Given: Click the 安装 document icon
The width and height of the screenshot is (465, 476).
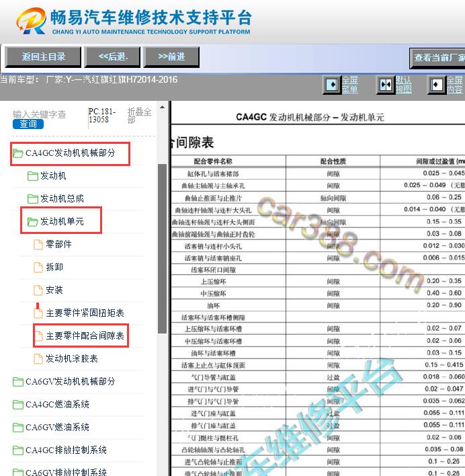Looking at the screenshot, I should point(38,290).
